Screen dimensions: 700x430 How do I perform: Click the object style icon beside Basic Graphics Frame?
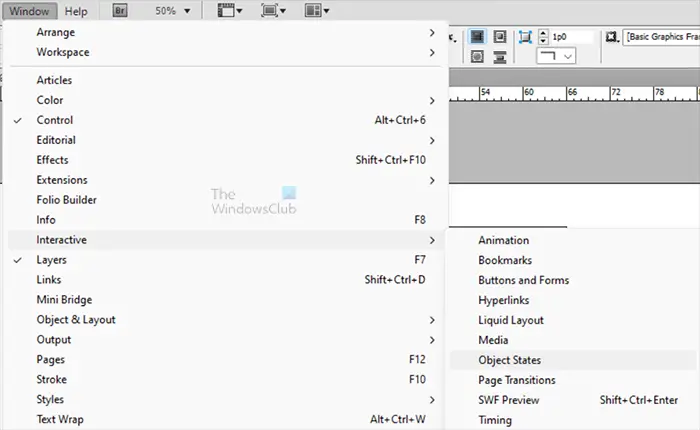pos(612,37)
